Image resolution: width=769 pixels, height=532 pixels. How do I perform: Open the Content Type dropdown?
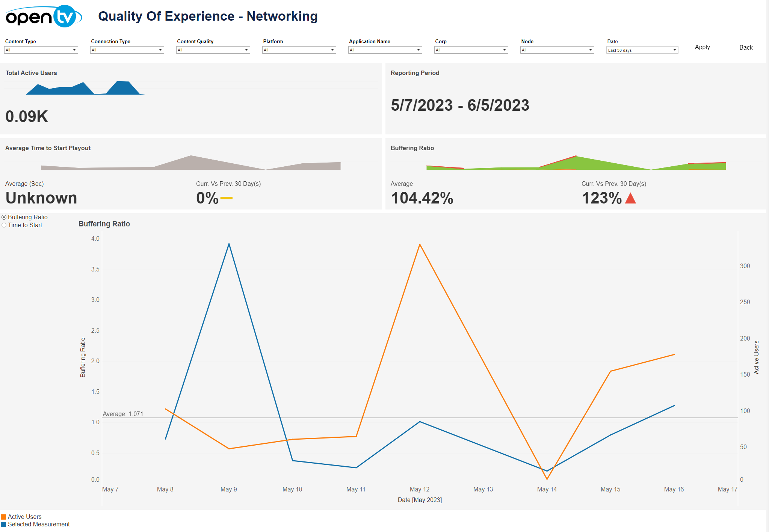[41, 50]
